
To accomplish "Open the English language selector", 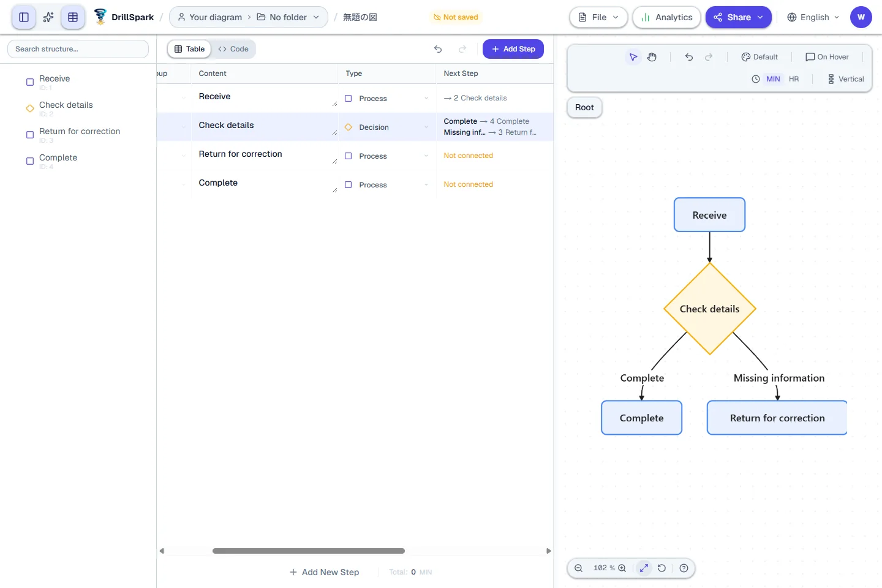I will click(x=813, y=17).
